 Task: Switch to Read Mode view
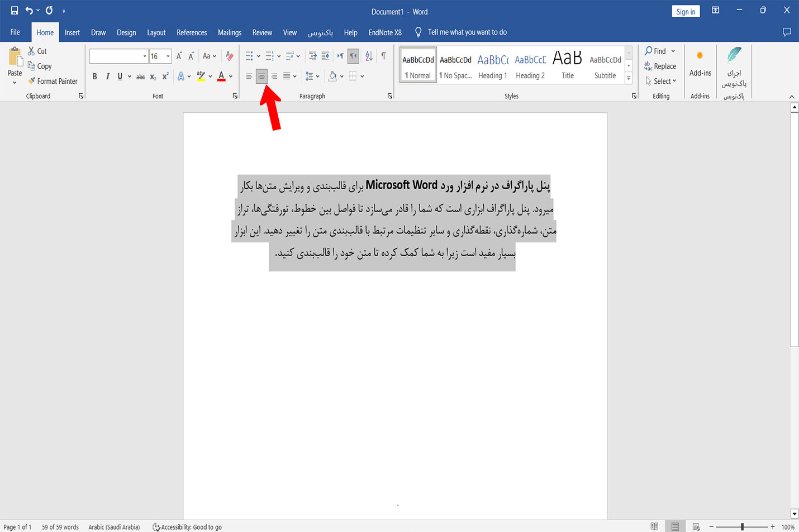click(654, 526)
